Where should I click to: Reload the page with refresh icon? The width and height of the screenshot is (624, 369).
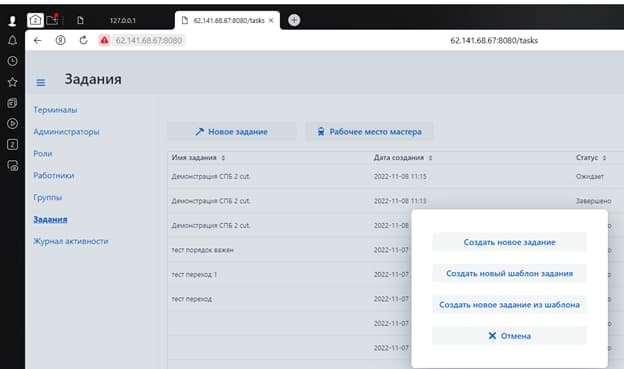point(83,40)
